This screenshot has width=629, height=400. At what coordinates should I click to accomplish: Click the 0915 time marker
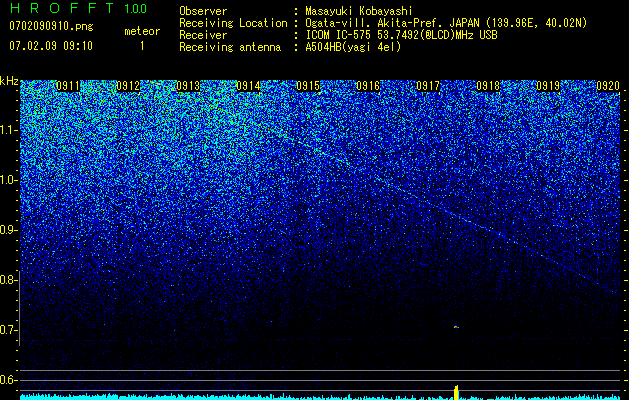[x=308, y=86]
